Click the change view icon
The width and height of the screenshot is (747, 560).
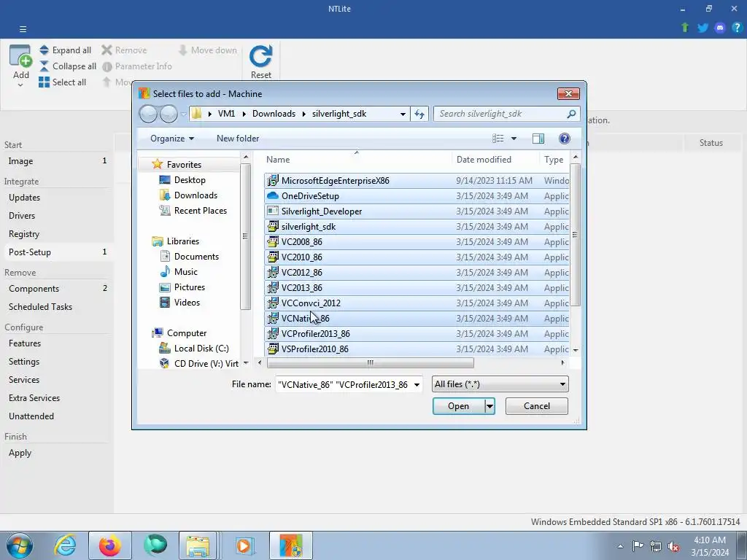498,139
